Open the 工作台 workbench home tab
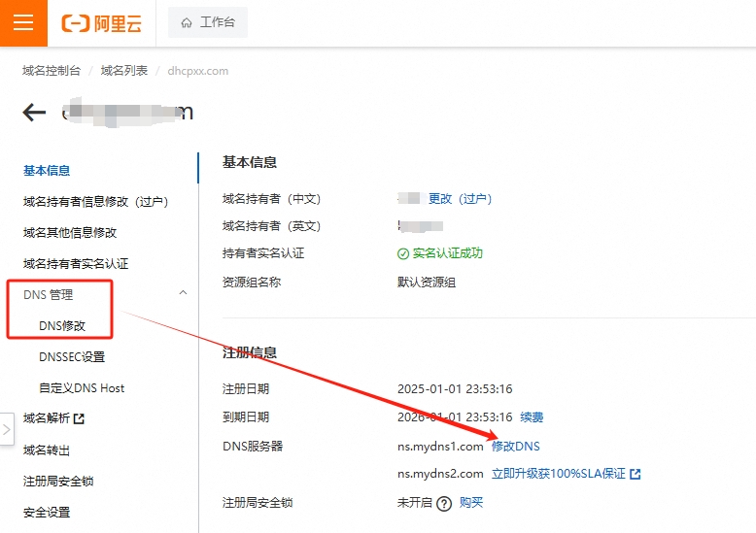This screenshot has height=533, width=756. point(208,22)
